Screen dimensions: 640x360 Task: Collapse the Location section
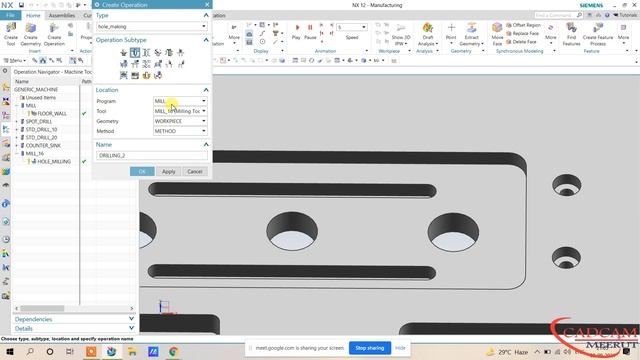point(206,90)
